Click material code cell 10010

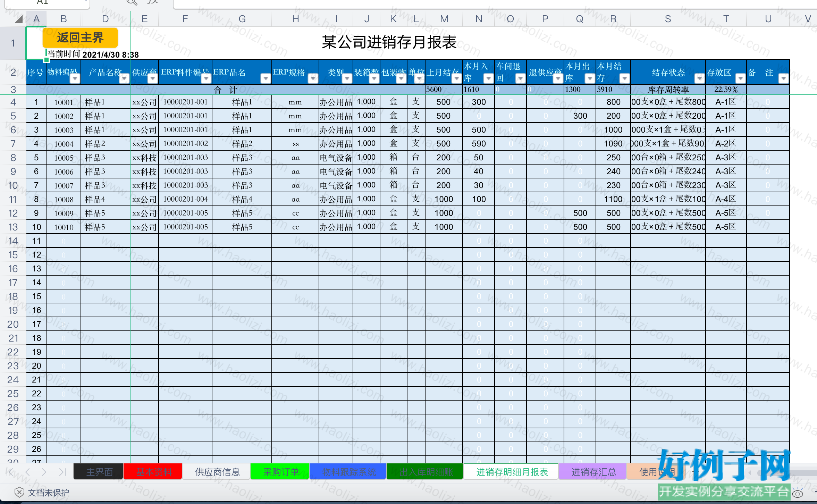pos(64,227)
